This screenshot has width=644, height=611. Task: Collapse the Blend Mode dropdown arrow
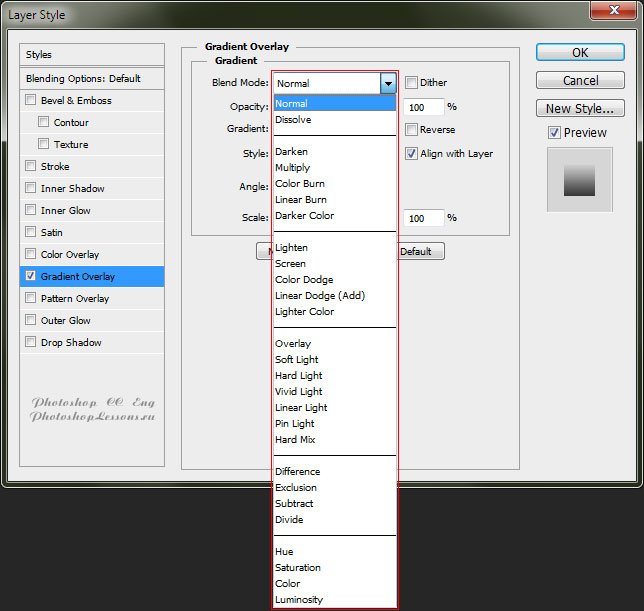pos(388,84)
